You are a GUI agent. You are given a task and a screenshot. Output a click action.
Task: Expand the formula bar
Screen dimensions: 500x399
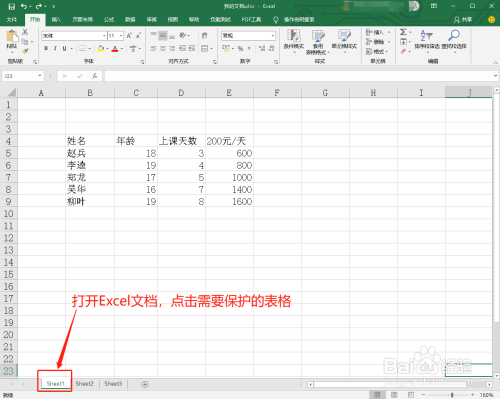(x=495, y=76)
